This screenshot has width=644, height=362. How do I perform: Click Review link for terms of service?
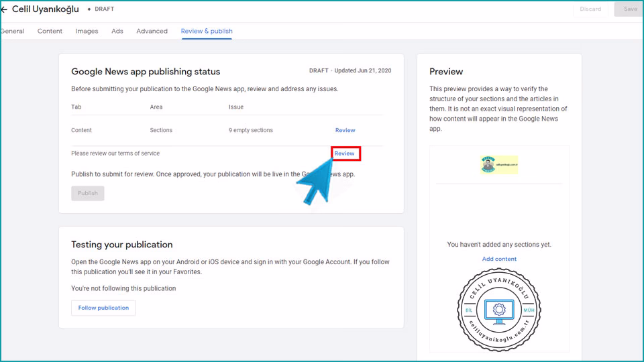click(345, 154)
